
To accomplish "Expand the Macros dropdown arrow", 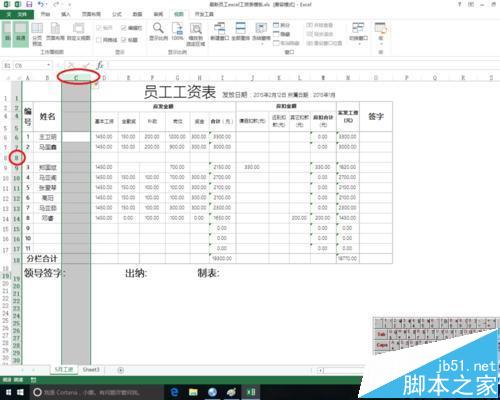I will point(381,44).
